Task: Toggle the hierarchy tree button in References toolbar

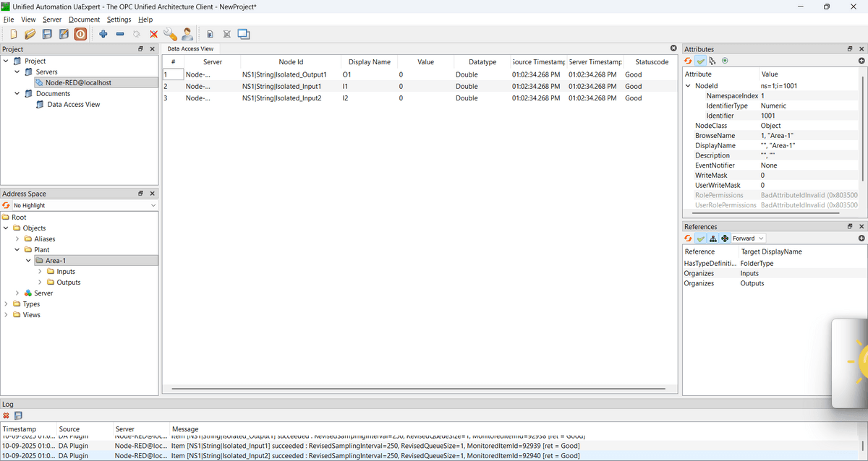Action: [x=712, y=238]
